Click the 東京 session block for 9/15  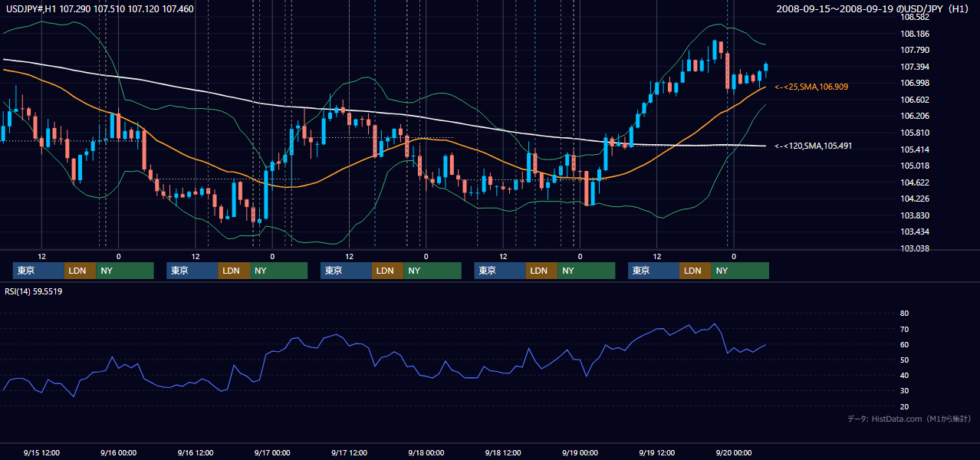coord(38,271)
